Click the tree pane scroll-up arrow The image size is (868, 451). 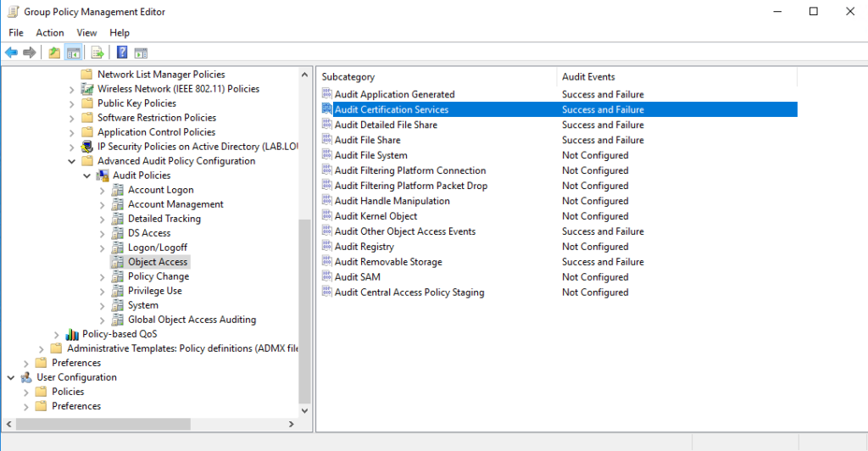click(304, 74)
